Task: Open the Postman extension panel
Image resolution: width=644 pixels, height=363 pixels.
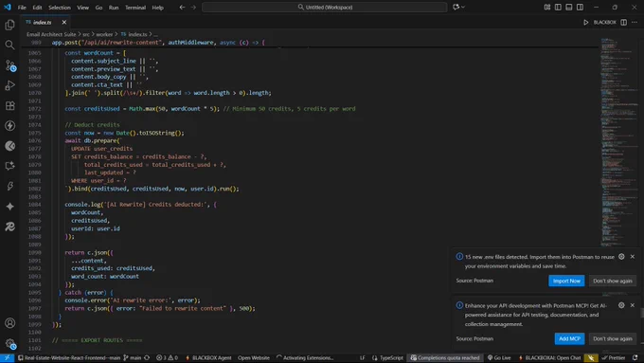Action: point(9,146)
